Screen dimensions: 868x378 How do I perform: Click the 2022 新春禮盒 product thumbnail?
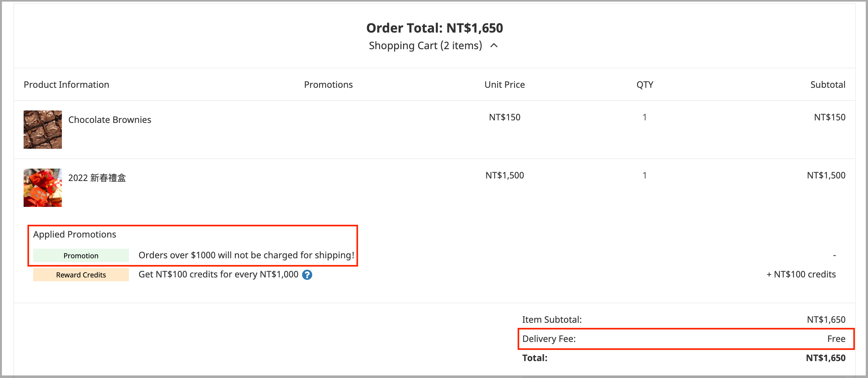[x=43, y=187]
